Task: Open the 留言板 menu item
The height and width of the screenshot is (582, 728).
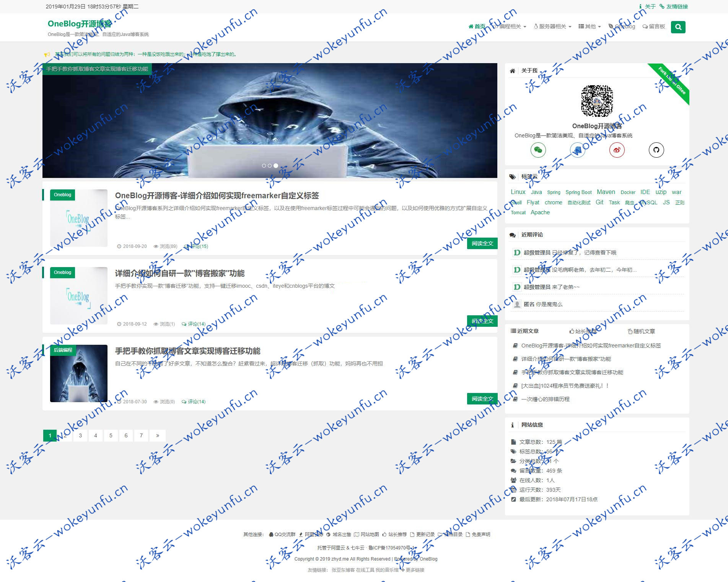Action: pyautogui.click(x=654, y=26)
